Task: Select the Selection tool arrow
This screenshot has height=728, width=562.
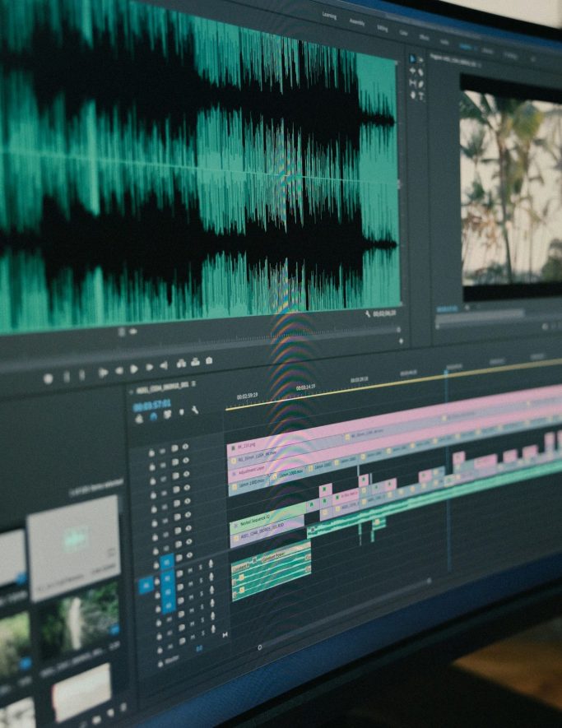Action: point(412,59)
